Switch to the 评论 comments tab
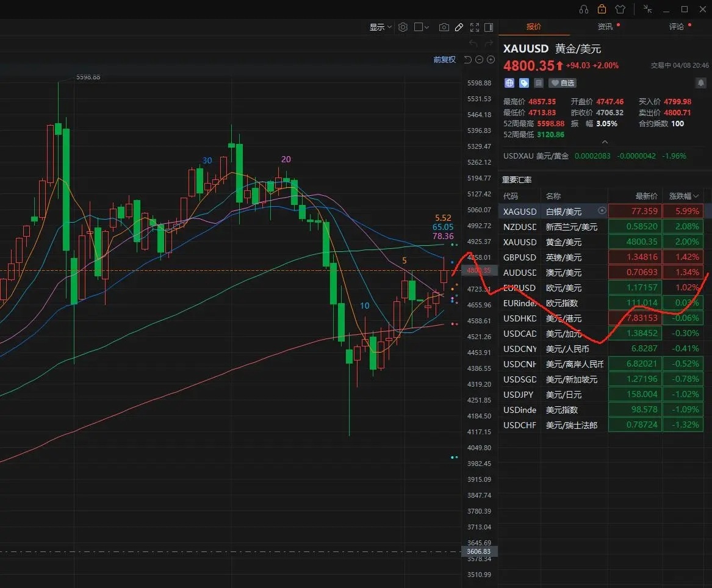712x588 pixels. tap(677, 27)
